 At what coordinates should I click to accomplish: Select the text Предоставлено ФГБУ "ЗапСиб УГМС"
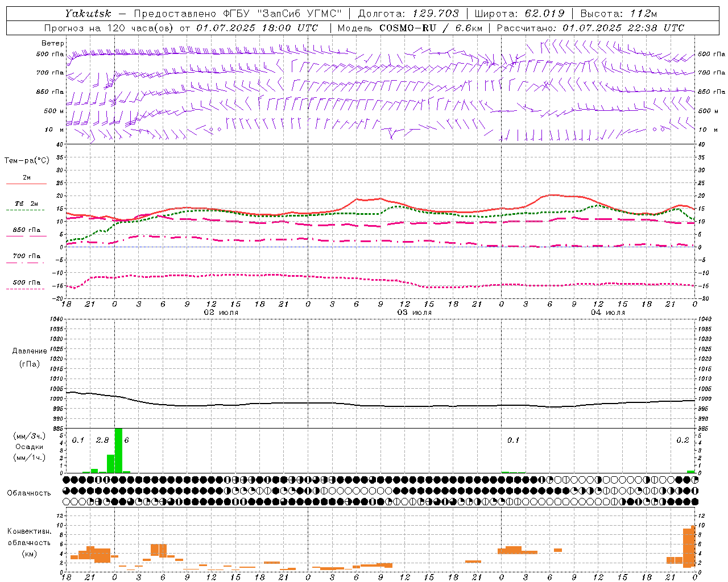tap(238, 13)
